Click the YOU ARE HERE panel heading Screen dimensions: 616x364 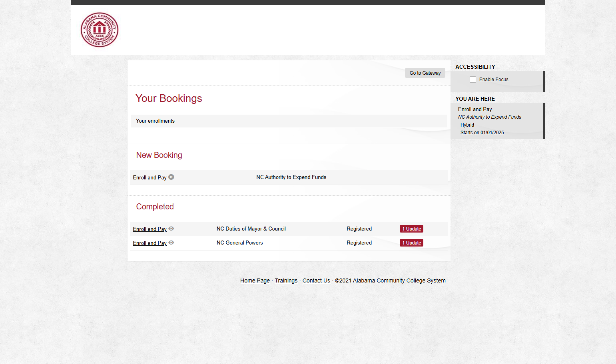[475, 99]
